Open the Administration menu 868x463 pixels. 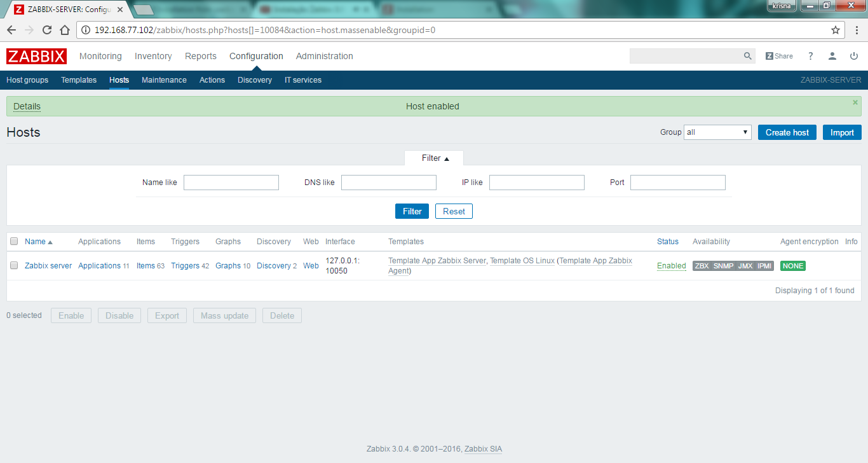click(x=325, y=56)
